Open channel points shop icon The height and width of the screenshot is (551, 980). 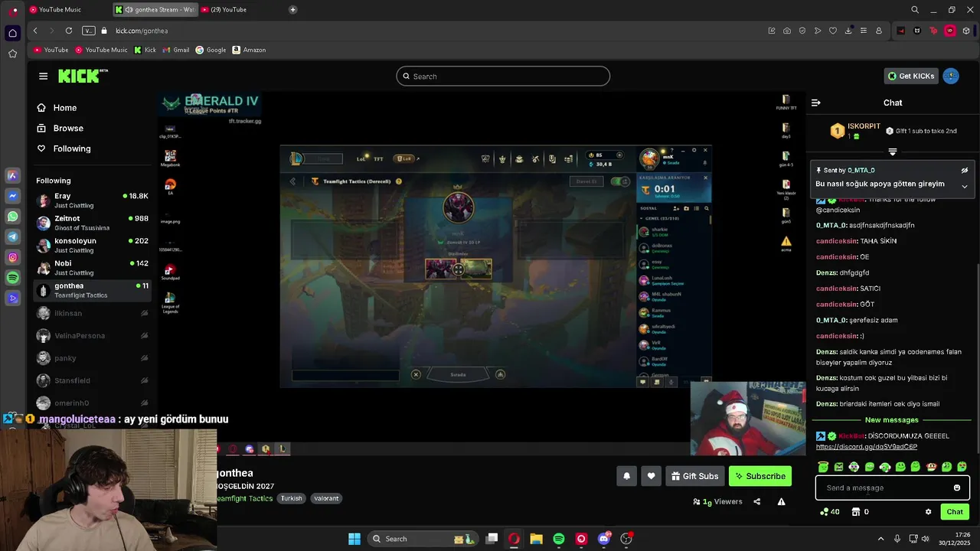[x=856, y=512]
